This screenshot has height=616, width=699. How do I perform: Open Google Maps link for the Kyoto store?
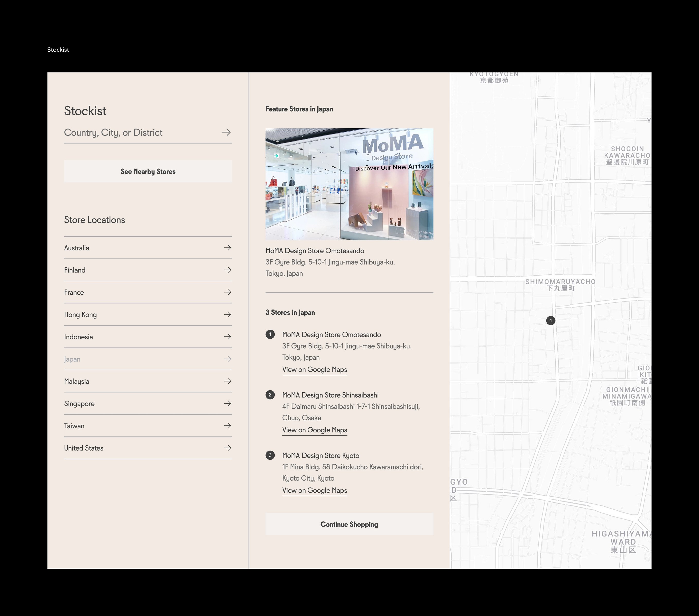(315, 491)
